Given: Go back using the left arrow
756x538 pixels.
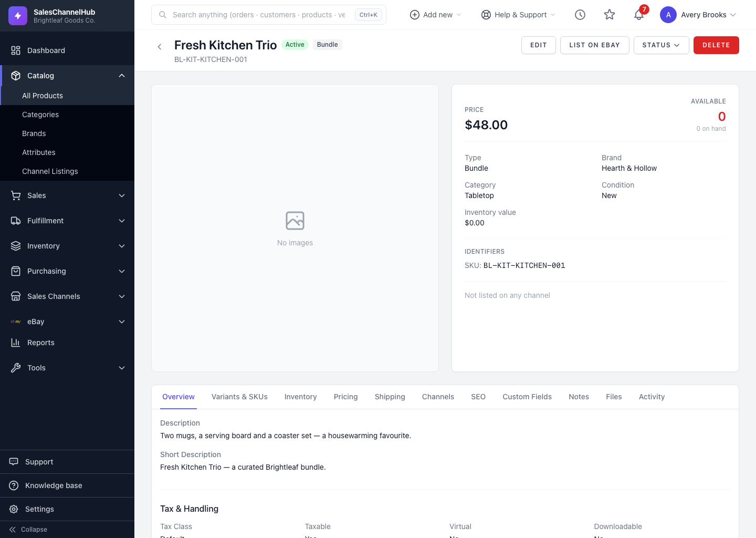Looking at the screenshot, I should tap(160, 47).
